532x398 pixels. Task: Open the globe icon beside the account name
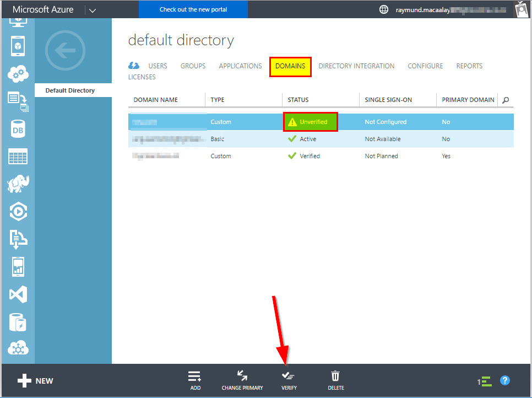[x=384, y=9]
